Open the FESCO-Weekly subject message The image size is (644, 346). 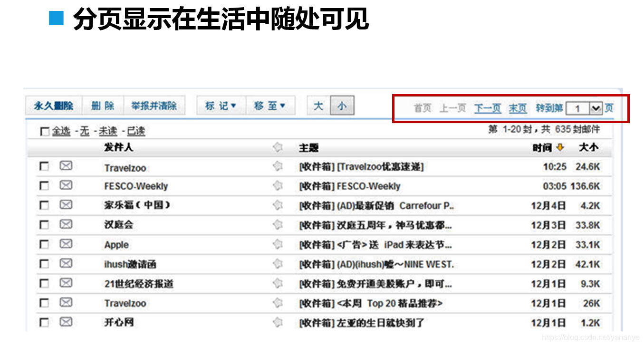350,186
